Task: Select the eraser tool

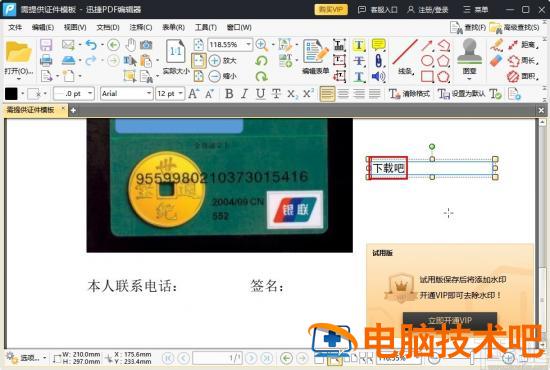Action: pos(496,61)
